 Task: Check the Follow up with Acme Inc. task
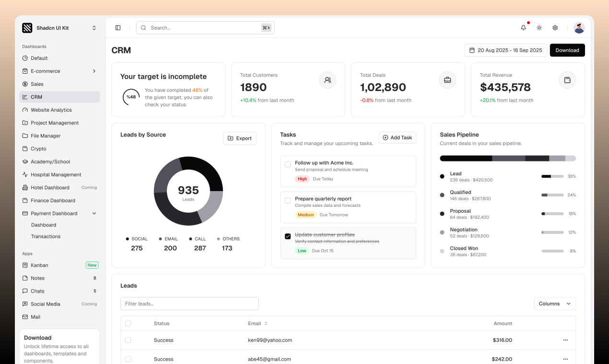288,164
